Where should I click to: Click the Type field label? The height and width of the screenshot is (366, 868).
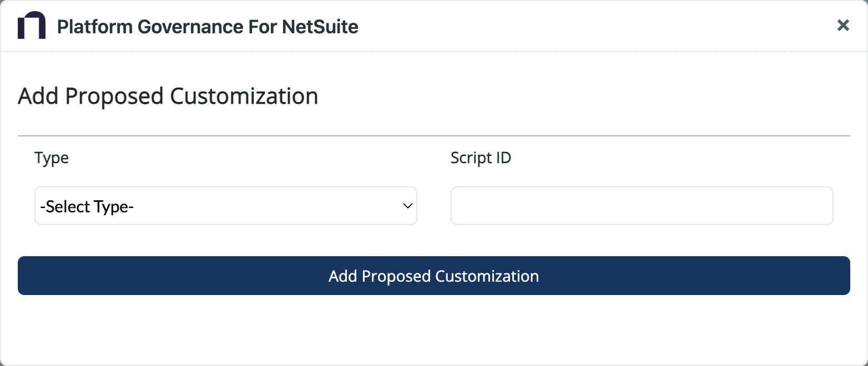(51, 157)
